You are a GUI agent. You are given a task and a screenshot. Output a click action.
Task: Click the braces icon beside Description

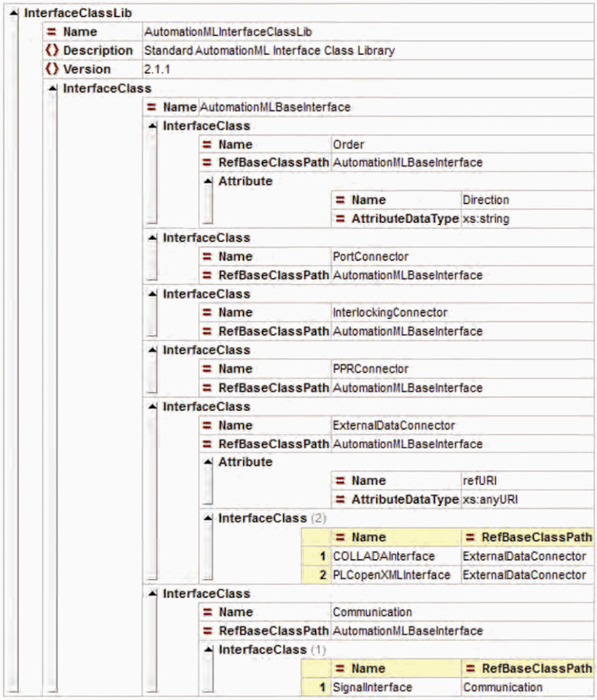point(52,51)
